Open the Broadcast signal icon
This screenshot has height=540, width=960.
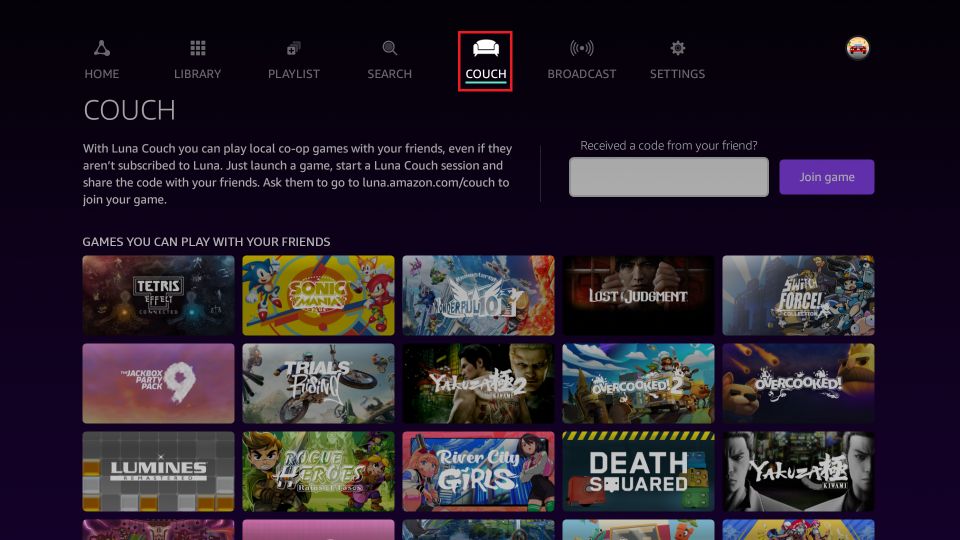click(582, 48)
